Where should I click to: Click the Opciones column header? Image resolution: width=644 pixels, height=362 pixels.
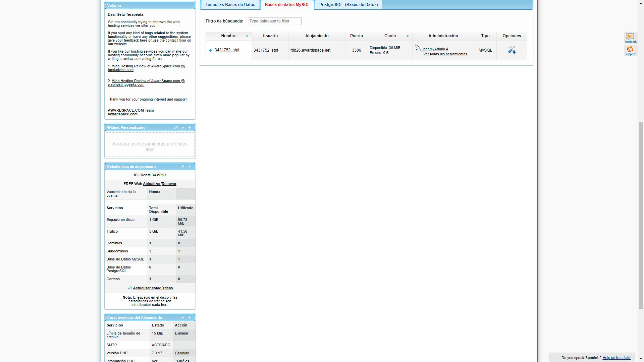tap(512, 36)
